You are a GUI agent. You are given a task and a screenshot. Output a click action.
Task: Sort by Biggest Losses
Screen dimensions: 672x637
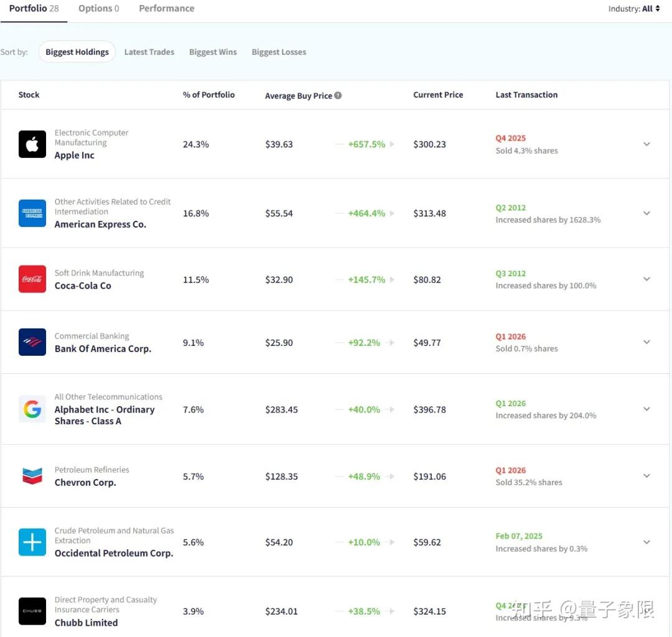[279, 52]
